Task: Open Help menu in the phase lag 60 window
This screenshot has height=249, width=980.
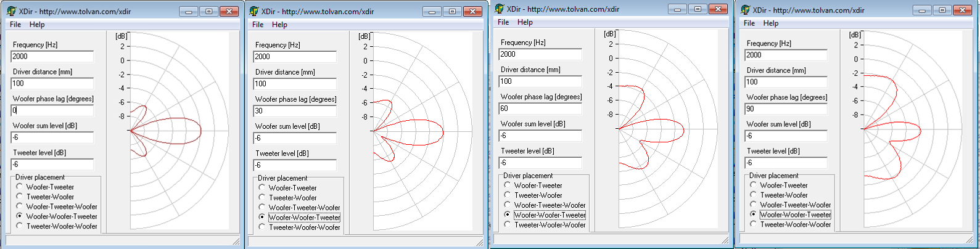Action: 525,22
